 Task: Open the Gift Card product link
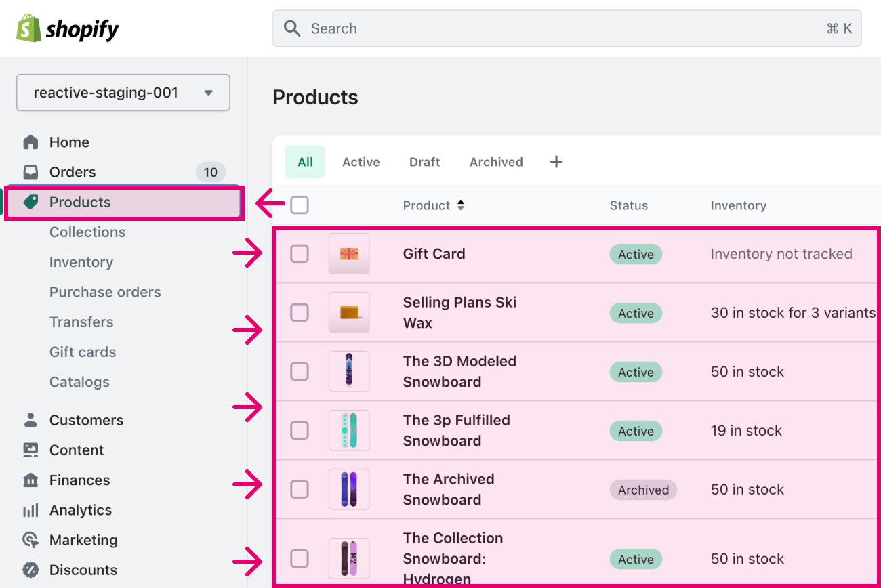click(x=434, y=254)
